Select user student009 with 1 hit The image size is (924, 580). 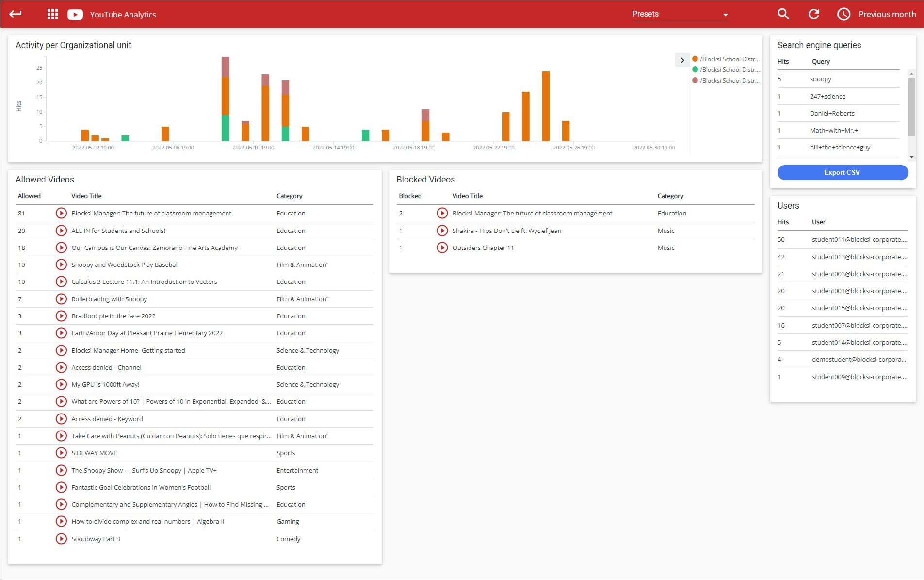843,377
